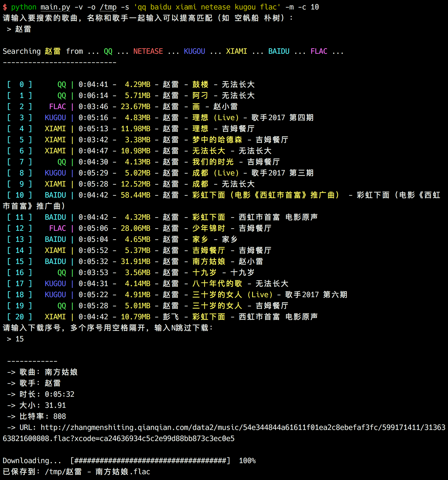Click song '南方姑娘' in row 15
This screenshot has height=480, width=448.
click(x=209, y=261)
